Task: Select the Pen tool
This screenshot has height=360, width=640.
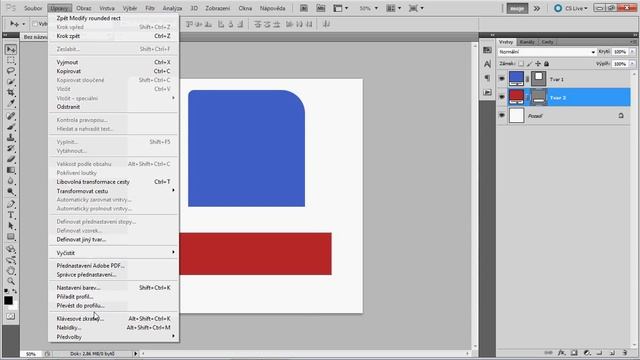Action: (x=11, y=204)
